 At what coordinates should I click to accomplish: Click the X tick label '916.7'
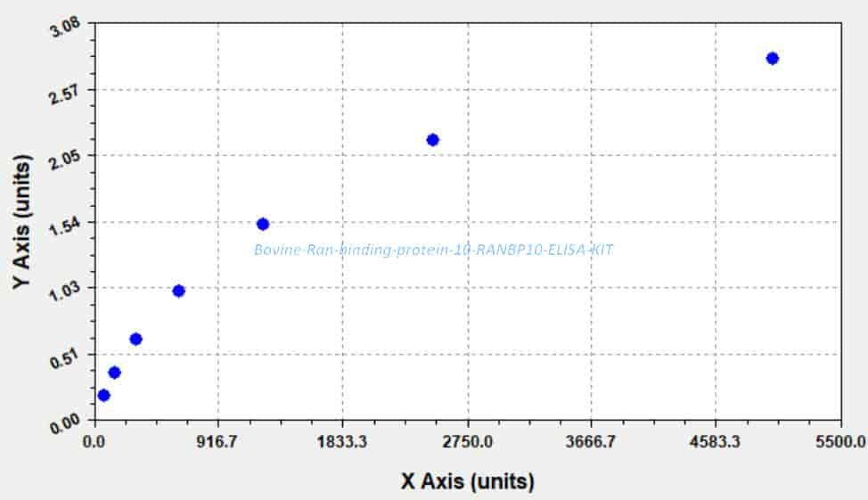tap(219, 442)
